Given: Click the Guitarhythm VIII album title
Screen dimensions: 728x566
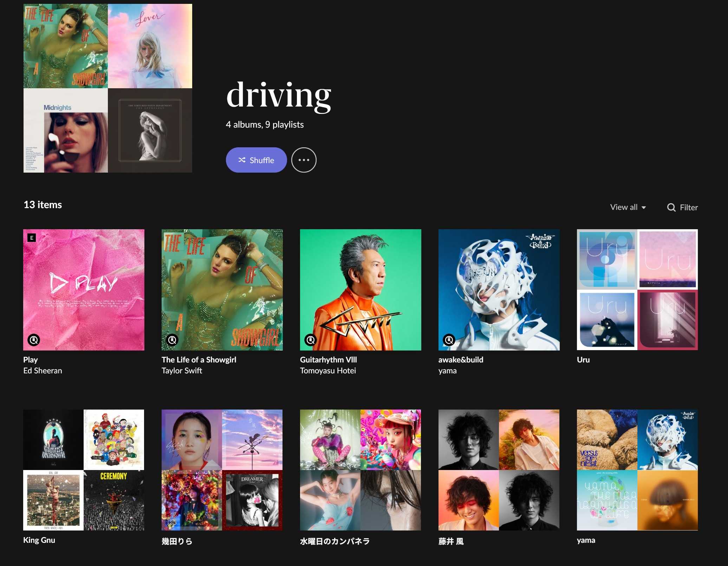Looking at the screenshot, I should pos(328,360).
